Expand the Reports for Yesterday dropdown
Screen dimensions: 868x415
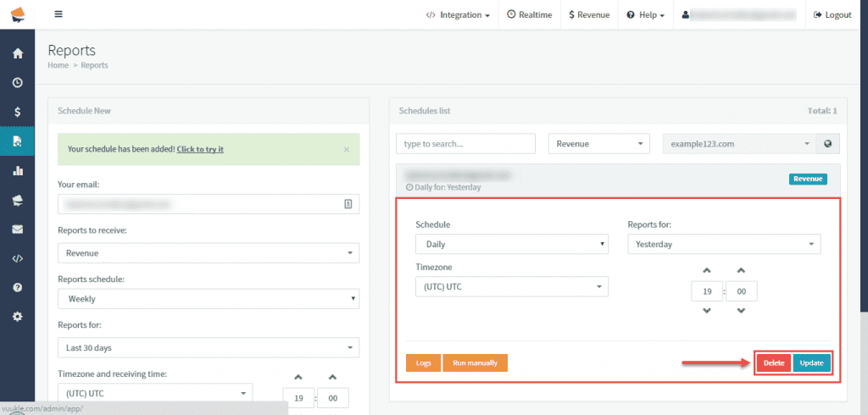coord(724,244)
